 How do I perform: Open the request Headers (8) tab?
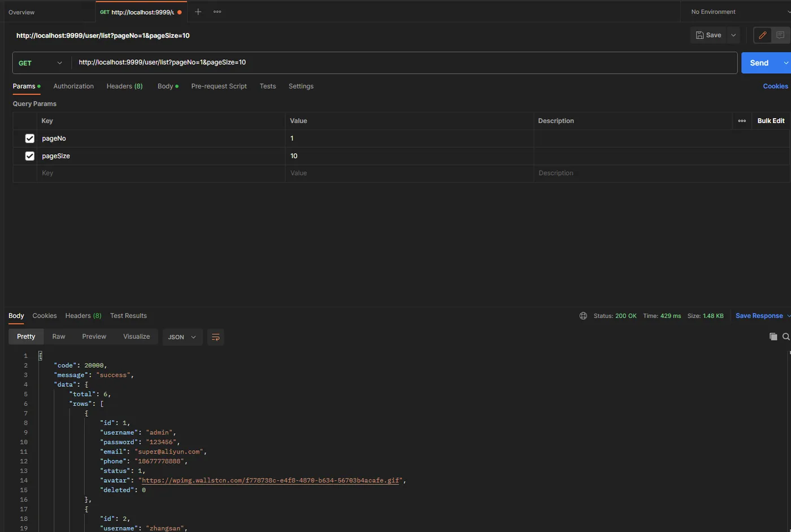tap(124, 86)
